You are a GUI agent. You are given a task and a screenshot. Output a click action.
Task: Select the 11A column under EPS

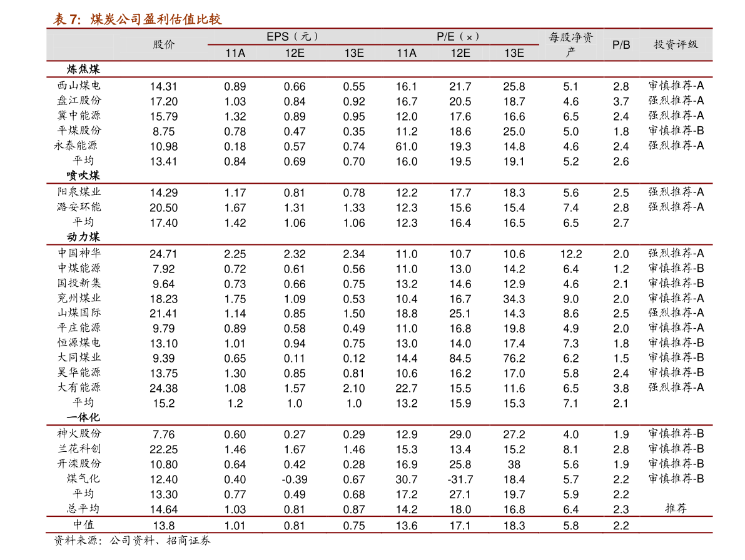point(235,53)
